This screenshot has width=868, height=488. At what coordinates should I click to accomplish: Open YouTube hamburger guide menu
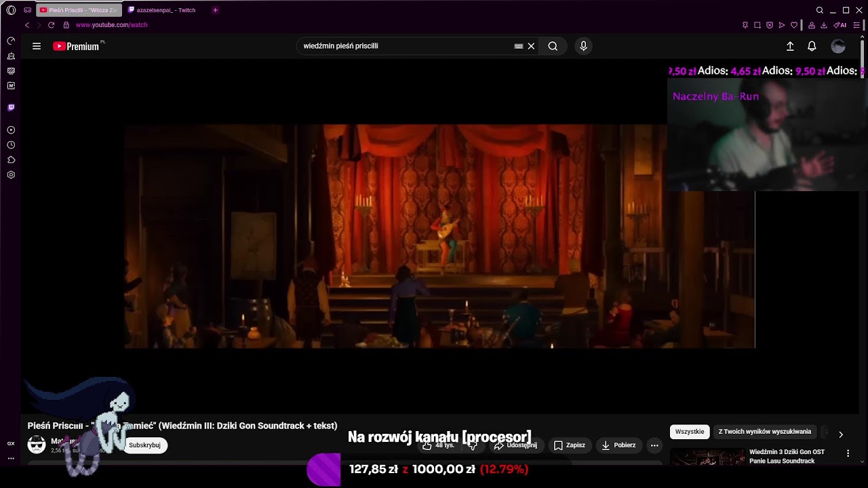37,46
